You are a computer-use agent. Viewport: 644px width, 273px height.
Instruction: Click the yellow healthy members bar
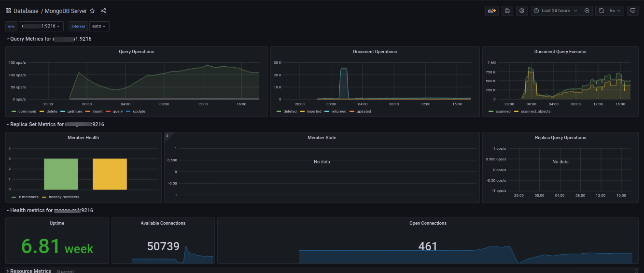pos(110,174)
